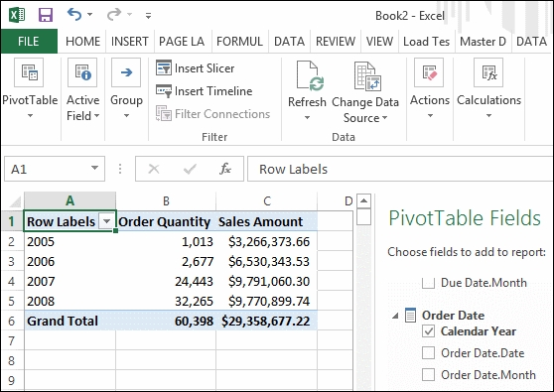This screenshot has height=392, width=554.
Task: Click Insert Slicer
Action: click(x=195, y=67)
